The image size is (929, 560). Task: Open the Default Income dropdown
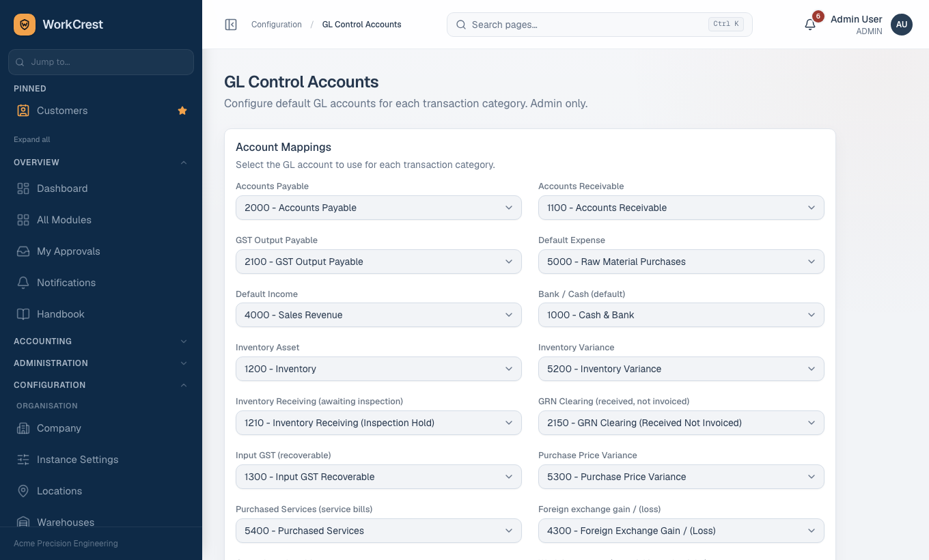[x=378, y=315]
